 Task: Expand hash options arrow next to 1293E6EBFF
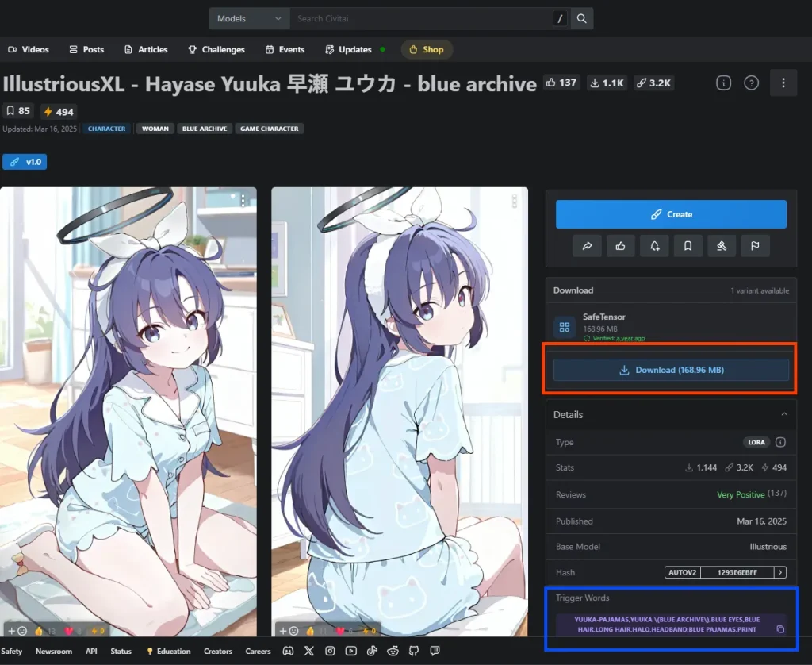pos(780,572)
